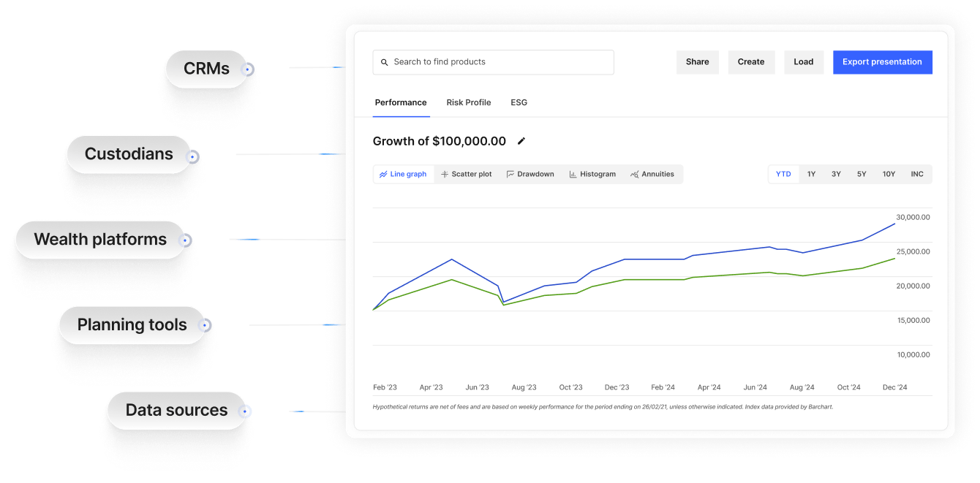Choose the 5Y time range

pos(862,174)
